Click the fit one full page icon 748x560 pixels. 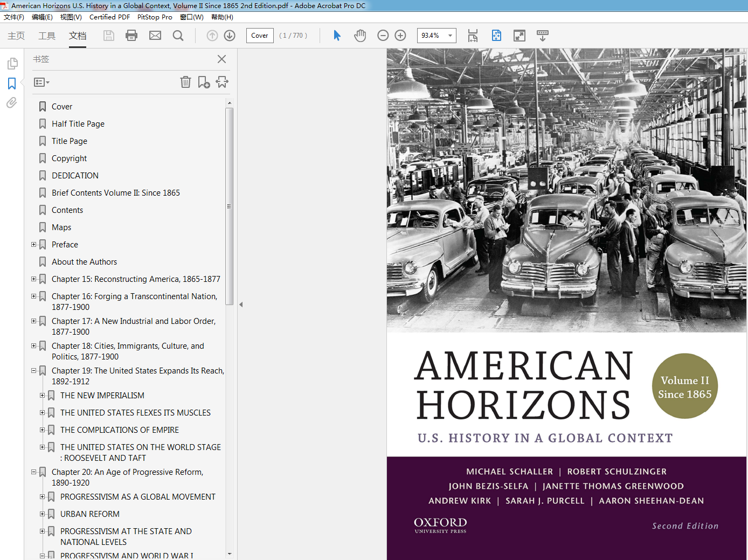(x=496, y=36)
